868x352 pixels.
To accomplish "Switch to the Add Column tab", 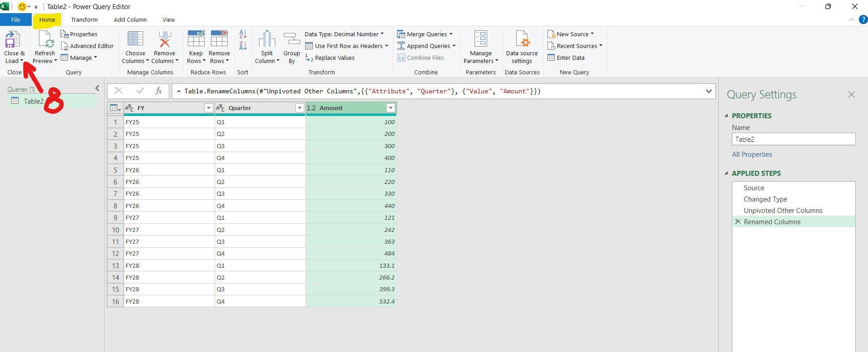I will 130,19.
